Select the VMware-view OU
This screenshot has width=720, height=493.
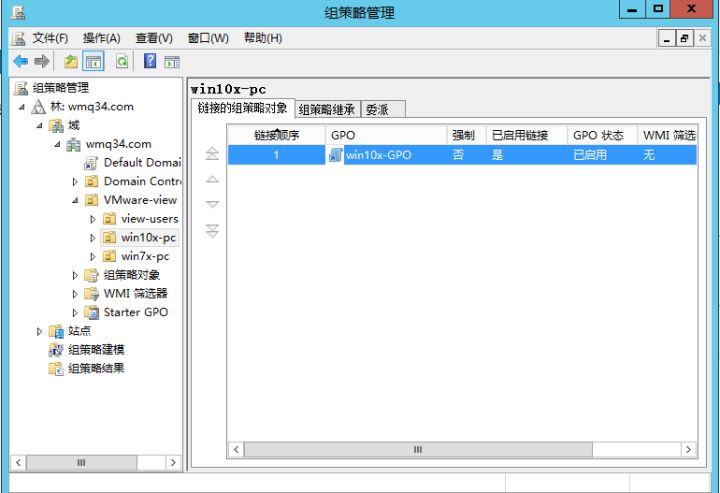pos(140,200)
